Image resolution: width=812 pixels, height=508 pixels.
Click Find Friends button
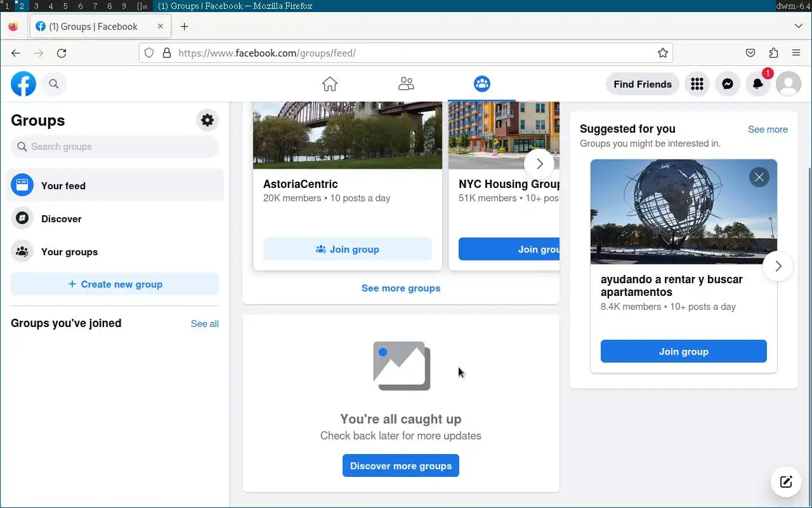(643, 84)
